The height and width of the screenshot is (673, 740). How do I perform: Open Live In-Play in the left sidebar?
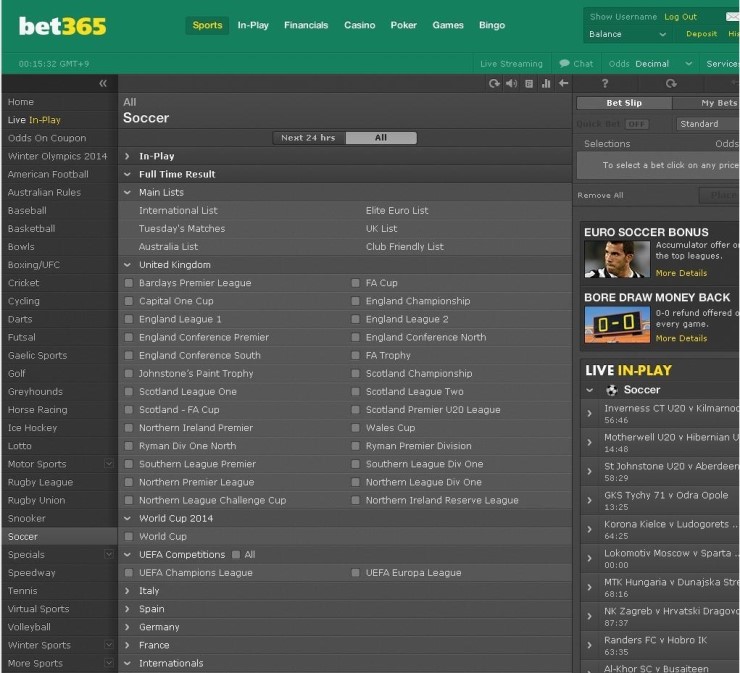(x=34, y=120)
